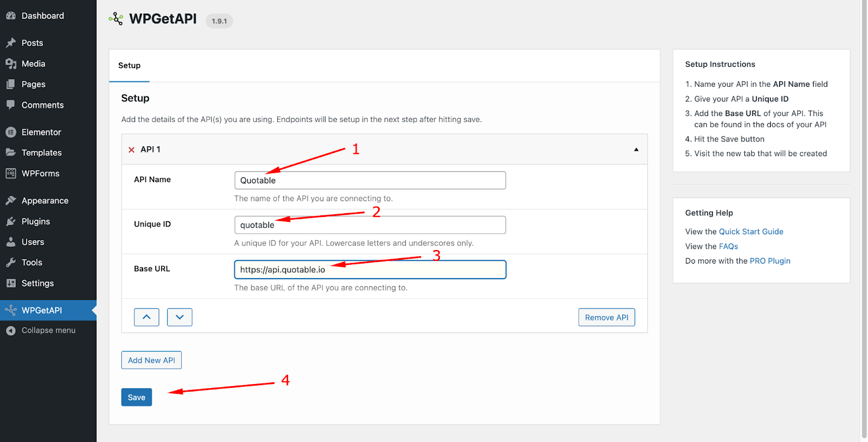Focus the Base URL input field
Viewport: 868px width, 442px height.
tap(370, 270)
